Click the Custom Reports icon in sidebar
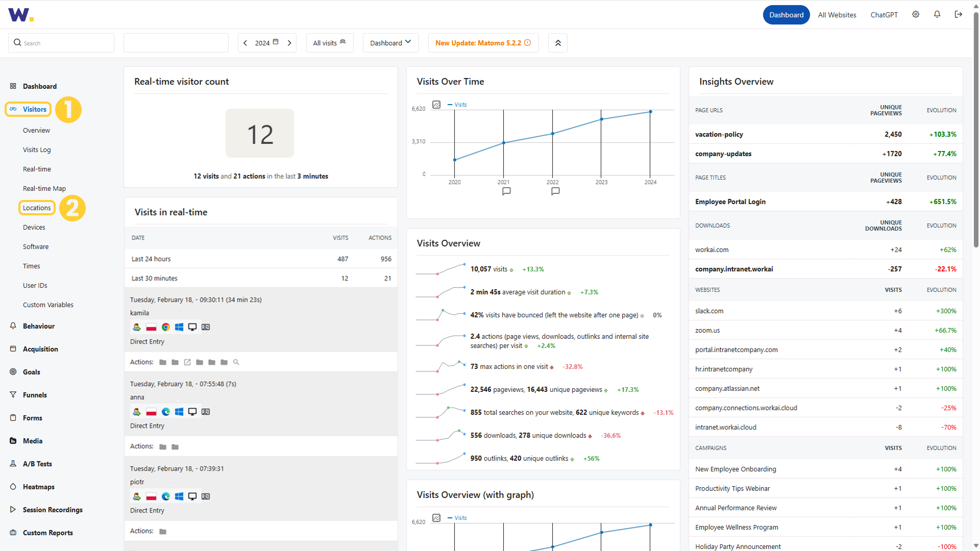980x551 pixels. [13, 533]
